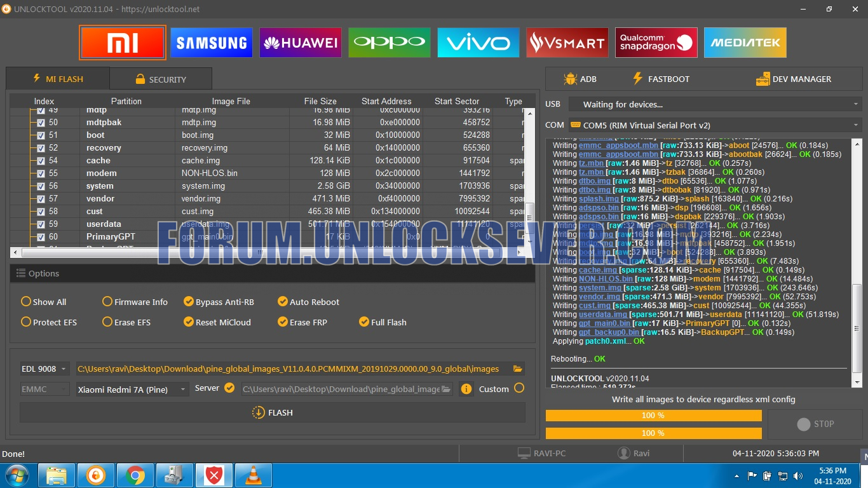Click the server firmware path field
Image resolution: width=868 pixels, height=488 pixels.
341,389
